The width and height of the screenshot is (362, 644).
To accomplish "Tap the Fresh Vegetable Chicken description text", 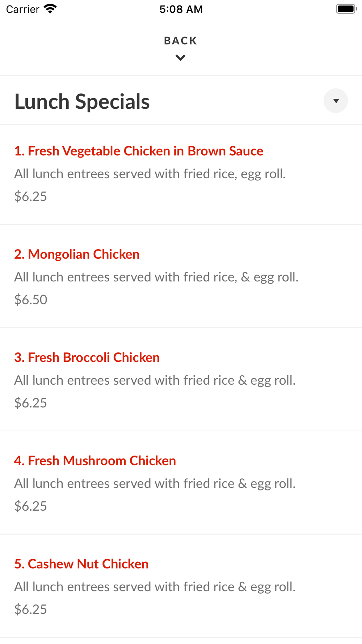I will pyautogui.click(x=150, y=174).
